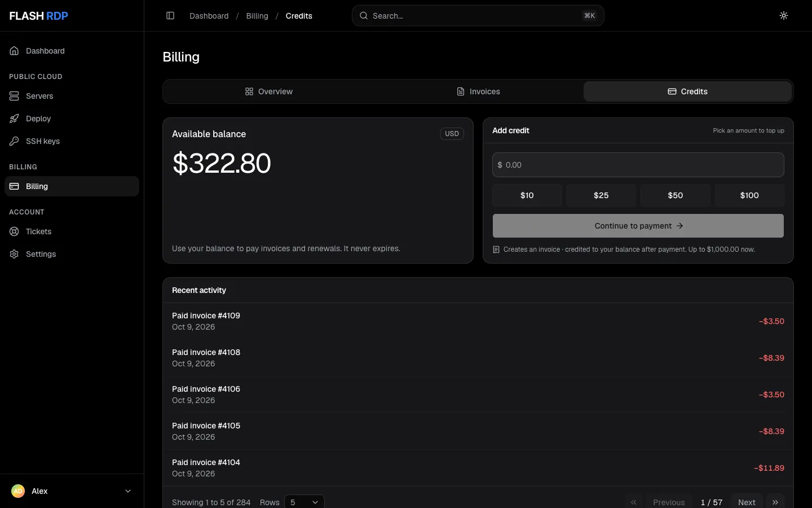Switch to the Invoices tab
The image size is (812, 508).
click(478, 91)
